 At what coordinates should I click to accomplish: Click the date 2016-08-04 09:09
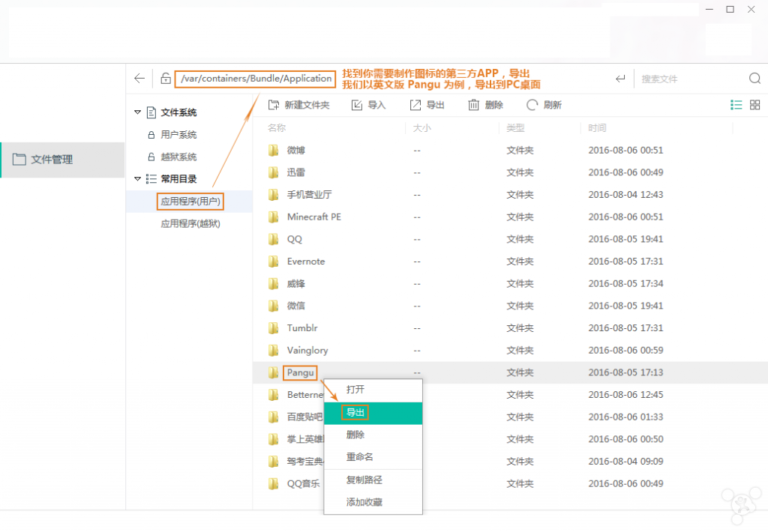click(x=625, y=462)
